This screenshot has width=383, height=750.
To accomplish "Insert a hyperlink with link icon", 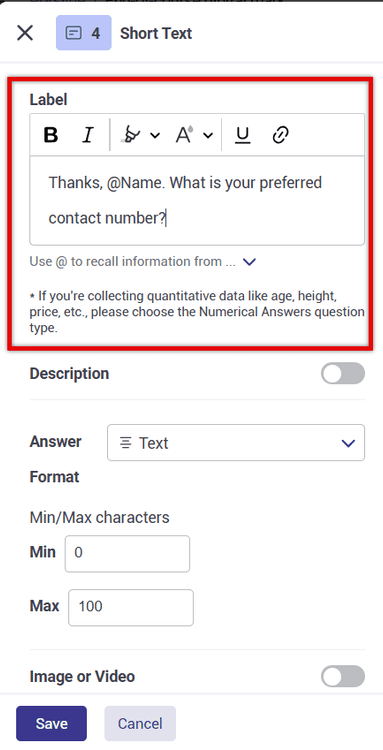I will coord(280,135).
